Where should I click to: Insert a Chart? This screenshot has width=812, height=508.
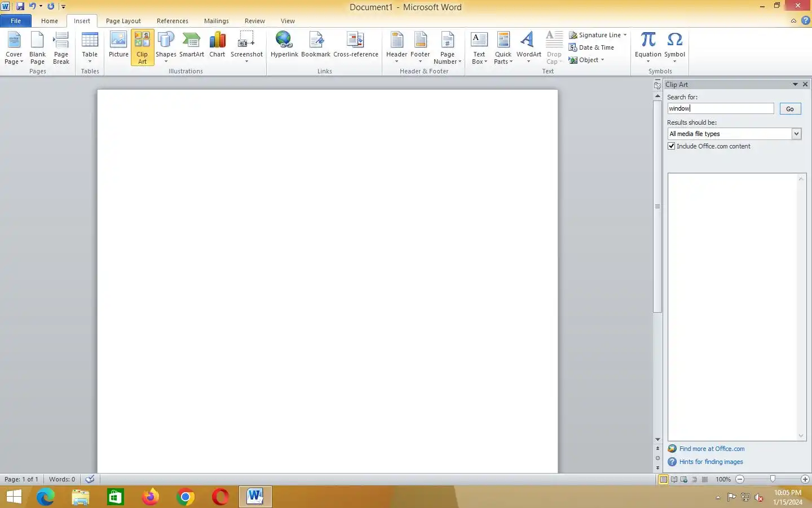217,45
